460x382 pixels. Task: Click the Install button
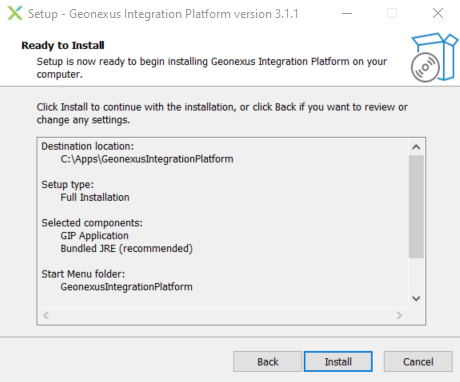pos(338,361)
